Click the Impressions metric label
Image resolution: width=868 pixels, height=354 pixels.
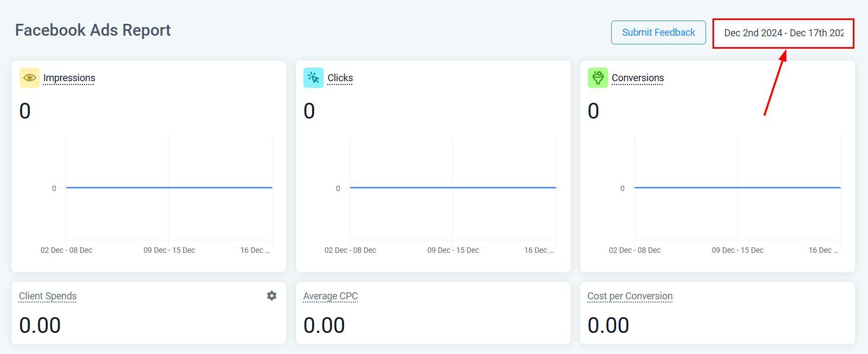click(69, 78)
